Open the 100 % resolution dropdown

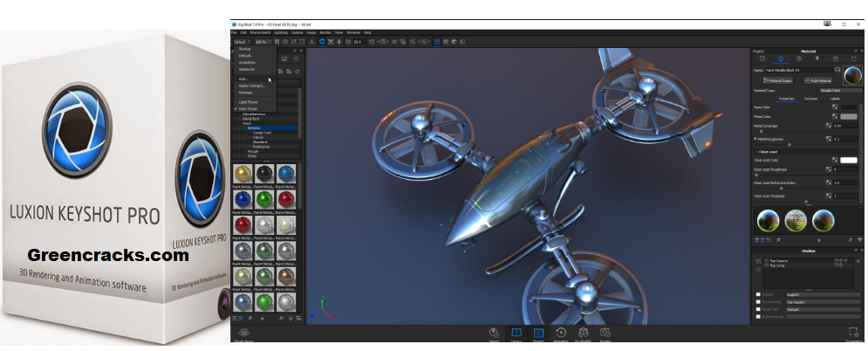[x=263, y=42]
